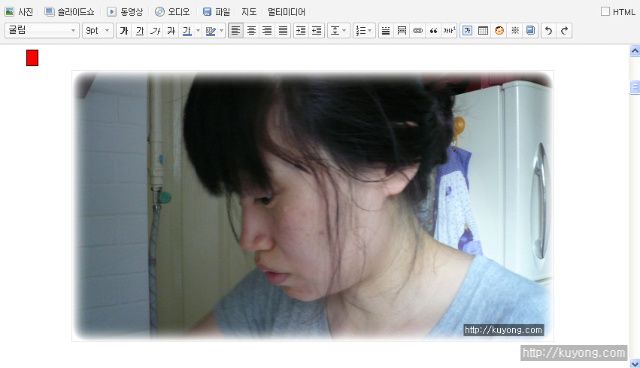
Task: Justify the text alignment
Action: coord(283,31)
